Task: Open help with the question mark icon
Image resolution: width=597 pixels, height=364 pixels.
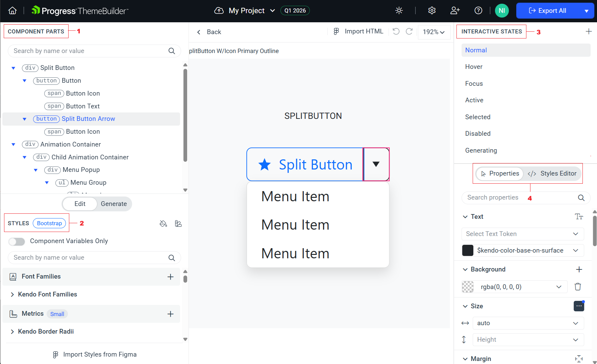Action: point(478,10)
